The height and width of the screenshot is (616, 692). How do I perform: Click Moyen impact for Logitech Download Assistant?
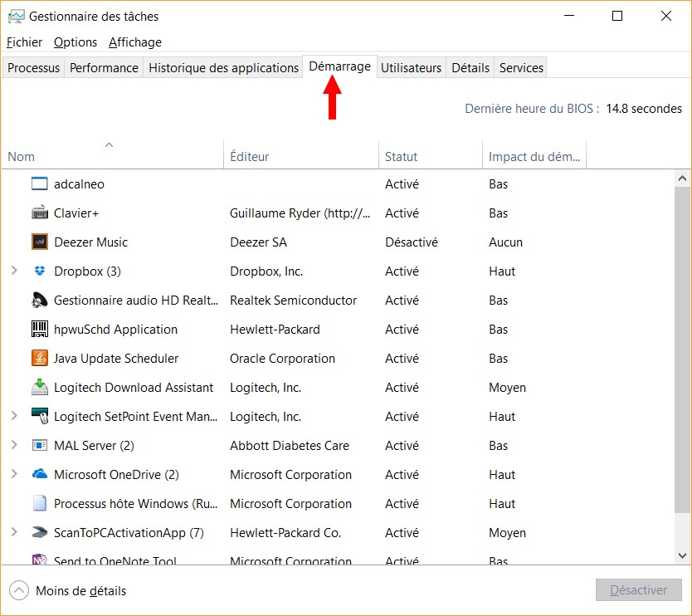click(507, 387)
